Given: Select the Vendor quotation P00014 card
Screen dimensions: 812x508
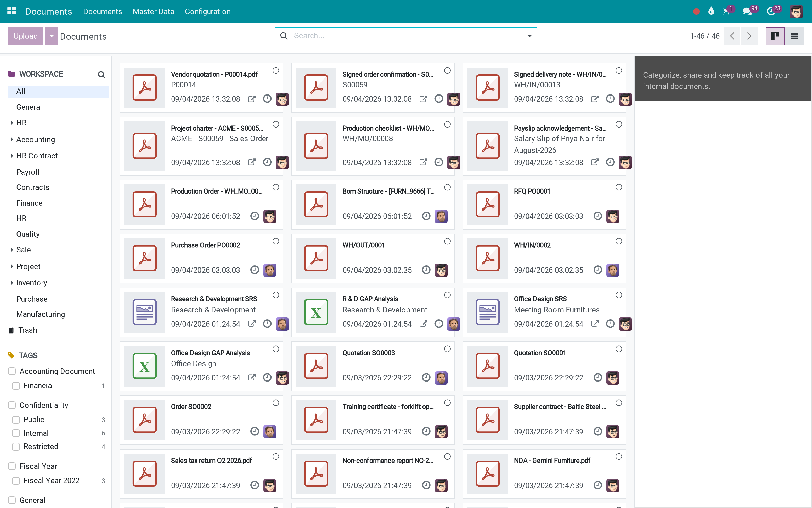Looking at the screenshot, I should click(276, 71).
